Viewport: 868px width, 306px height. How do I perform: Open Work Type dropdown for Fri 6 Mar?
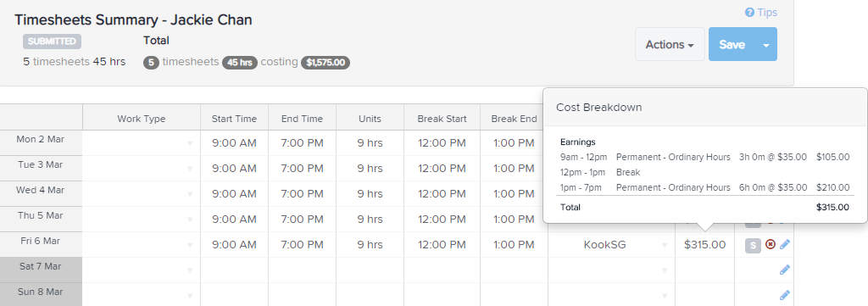point(190,245)
